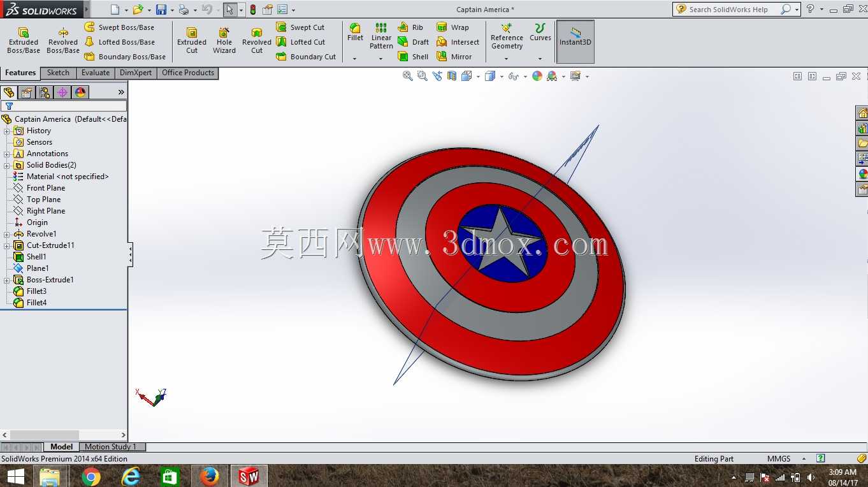Toggle the Instant3D button
The image size is (868, 487).
point(575,42)
